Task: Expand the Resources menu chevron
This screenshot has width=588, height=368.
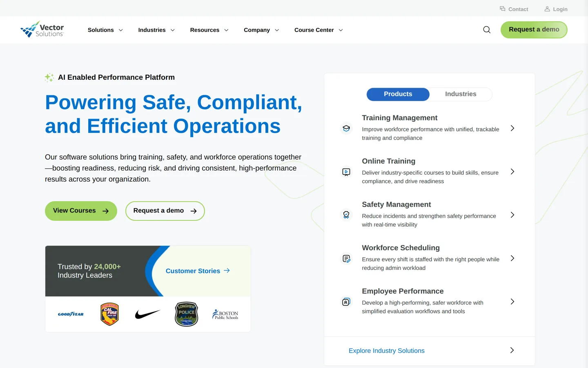Action: click(x=226, y=30)
